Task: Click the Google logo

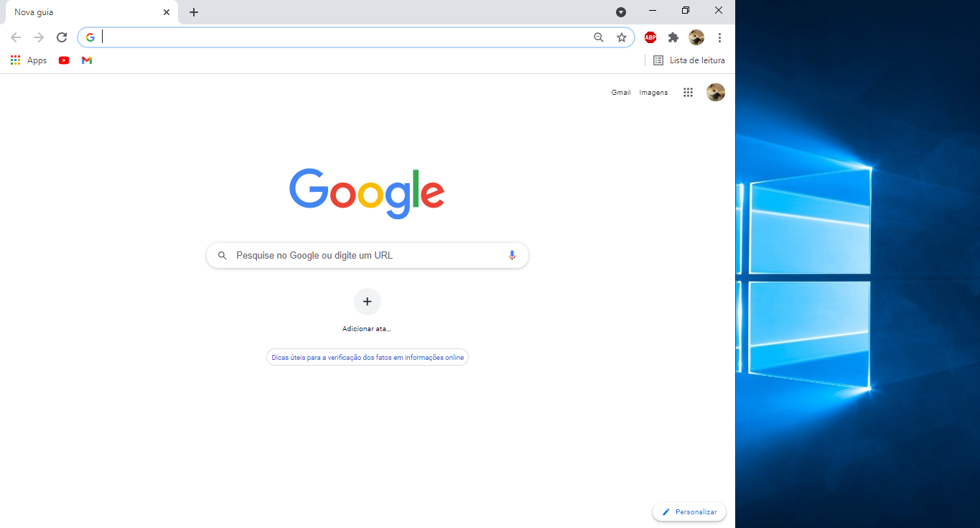Action: pos(367,193)
